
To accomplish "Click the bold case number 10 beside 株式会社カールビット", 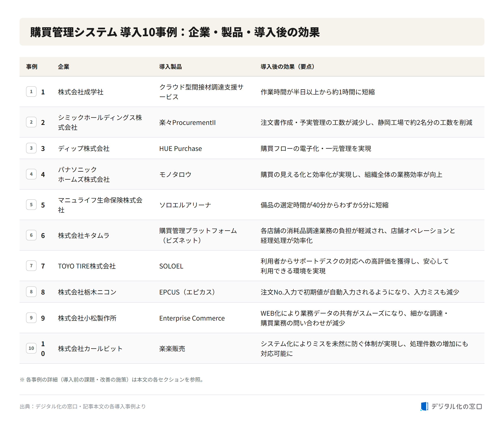I will (x=43, y=349).
